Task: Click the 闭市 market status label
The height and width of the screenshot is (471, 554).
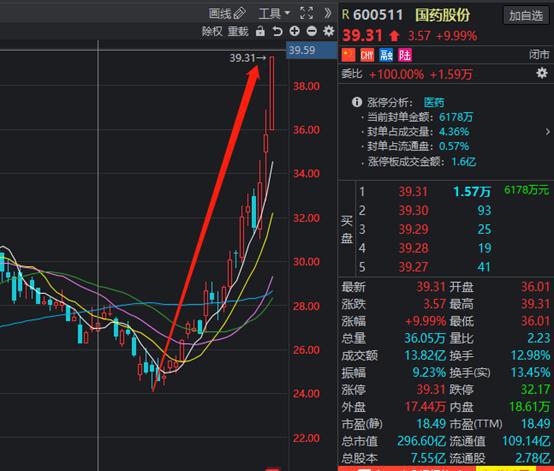Action: tap(539, 55)
